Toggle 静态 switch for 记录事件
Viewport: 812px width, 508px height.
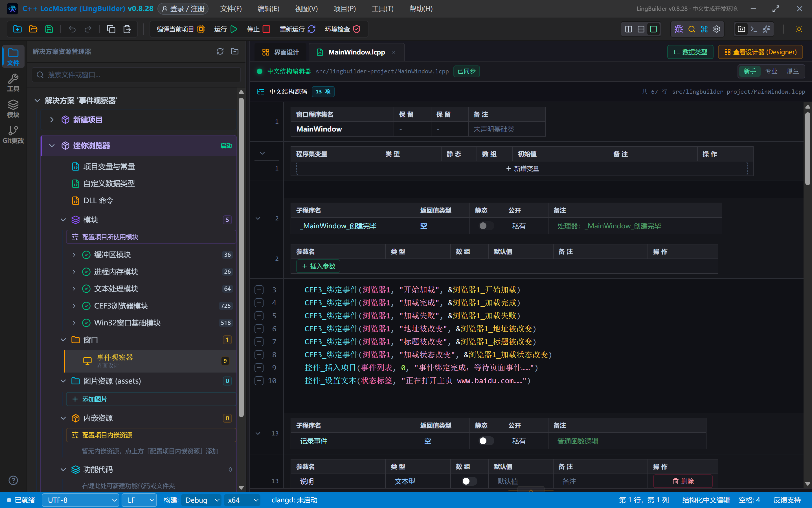(486, 441)
